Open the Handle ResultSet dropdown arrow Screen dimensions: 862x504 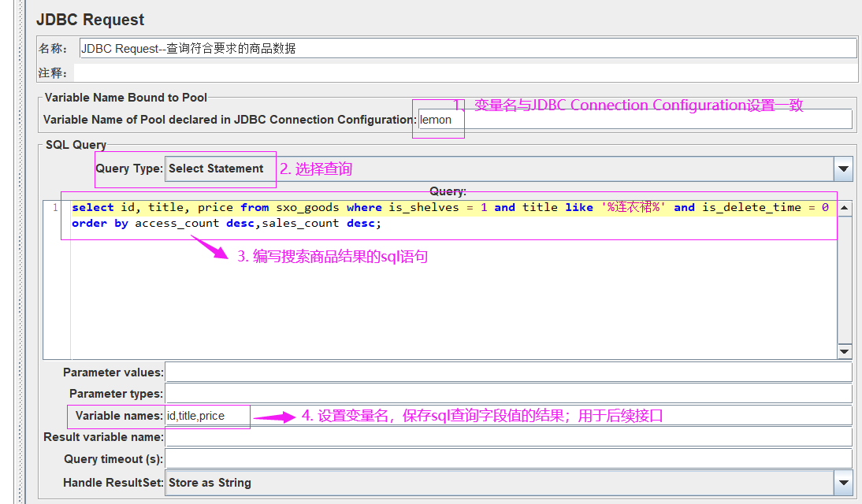click(844, 483)
